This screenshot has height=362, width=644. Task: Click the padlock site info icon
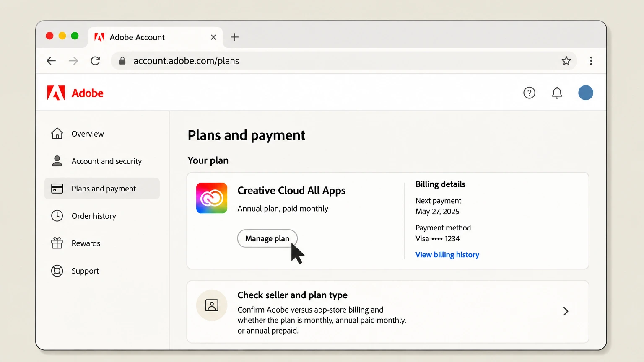click(x=122, y=61)
